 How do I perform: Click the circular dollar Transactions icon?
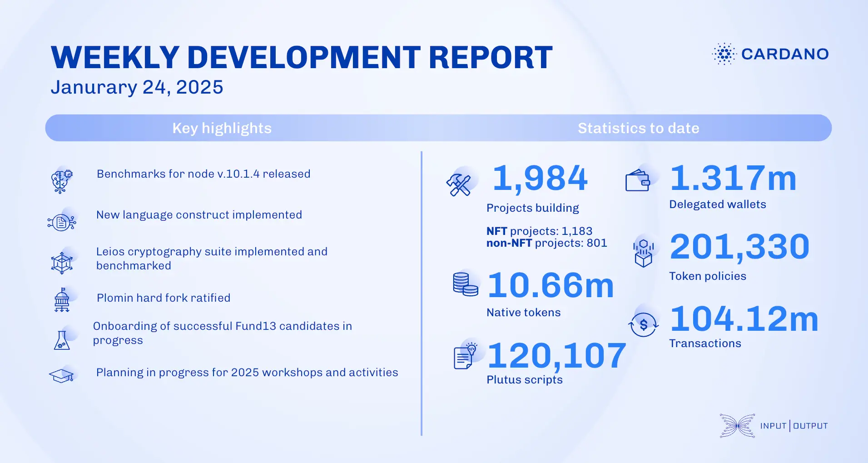coord(643,324)
